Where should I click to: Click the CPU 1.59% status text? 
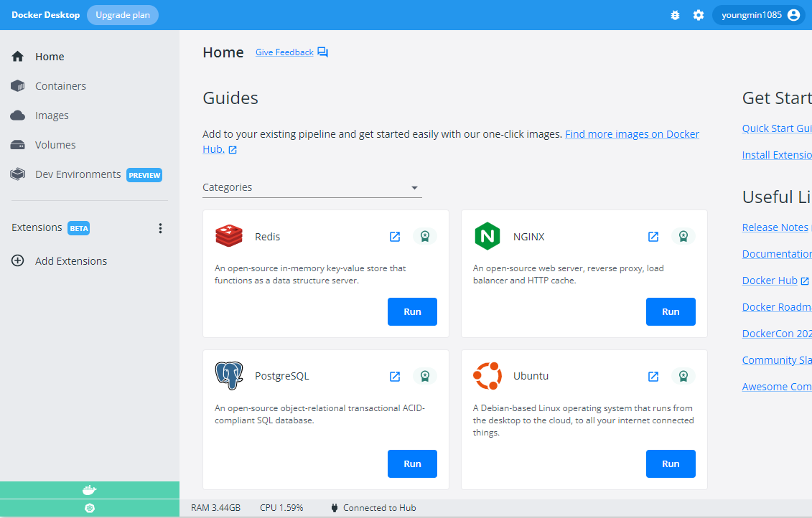[281, 508]
